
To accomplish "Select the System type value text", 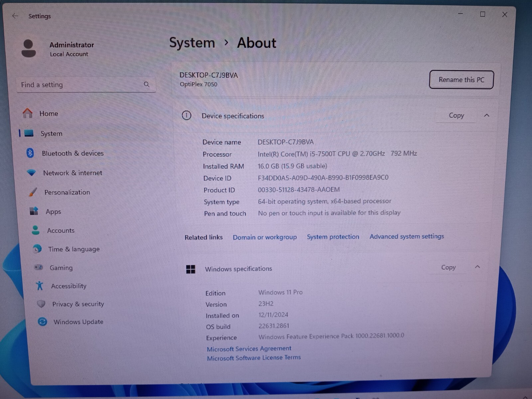I will pyautogui.click(x=325, y=201).
